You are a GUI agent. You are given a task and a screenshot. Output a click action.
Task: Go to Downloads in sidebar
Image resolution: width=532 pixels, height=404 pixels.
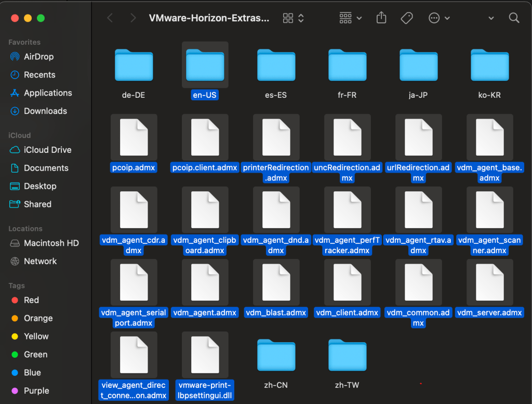pos(45,111)
